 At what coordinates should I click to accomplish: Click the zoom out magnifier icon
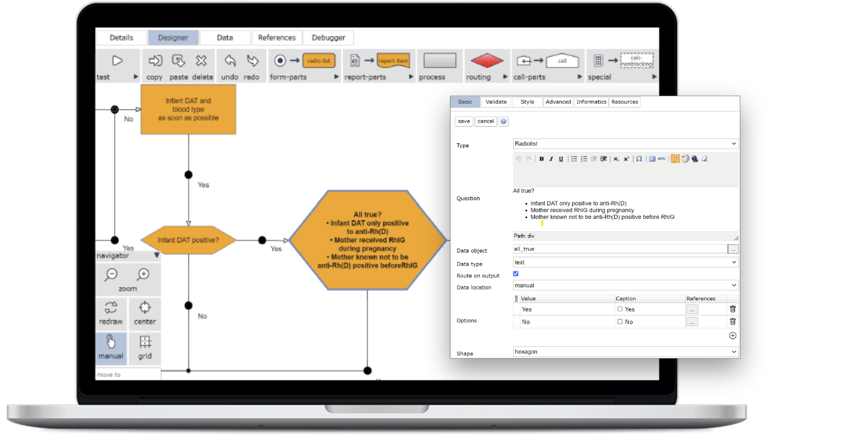(x=111, y=274)
